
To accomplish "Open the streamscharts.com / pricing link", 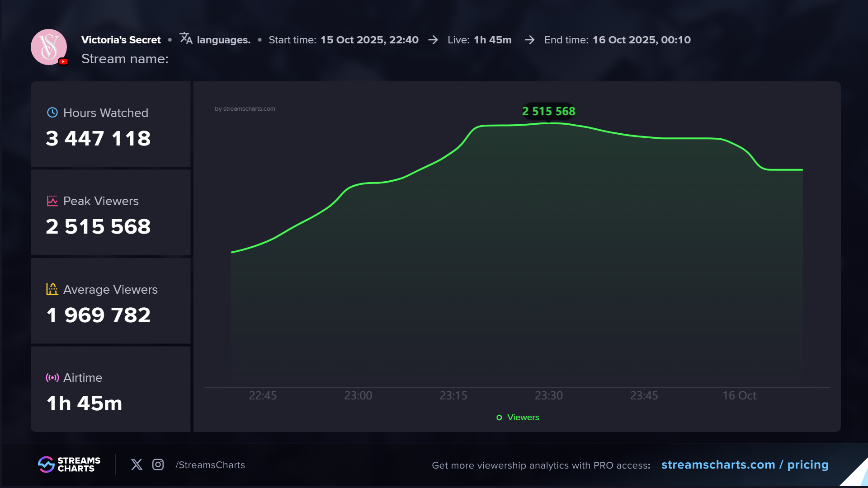I will [x=745, y=465].
